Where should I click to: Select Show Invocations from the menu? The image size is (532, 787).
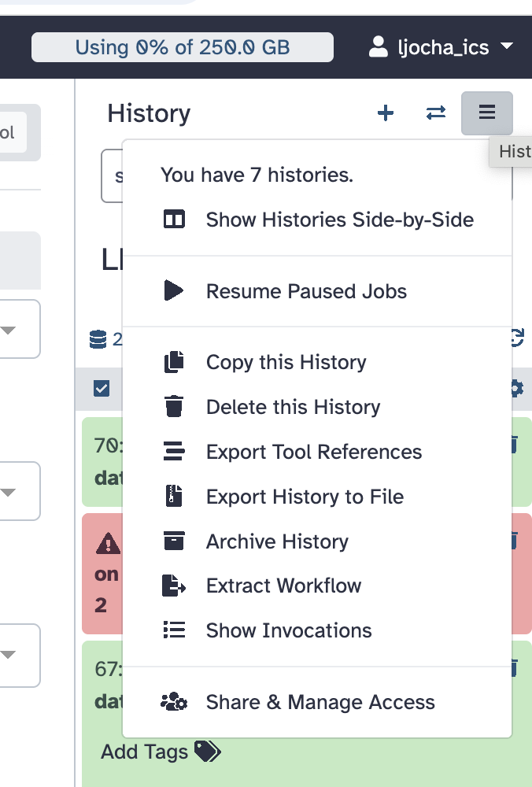(289, 630)
